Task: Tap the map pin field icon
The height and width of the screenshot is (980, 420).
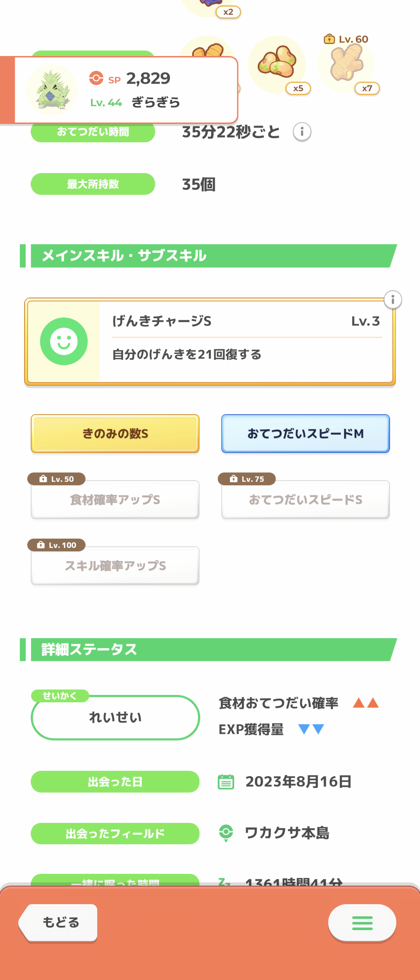Action: coord(226,833)
